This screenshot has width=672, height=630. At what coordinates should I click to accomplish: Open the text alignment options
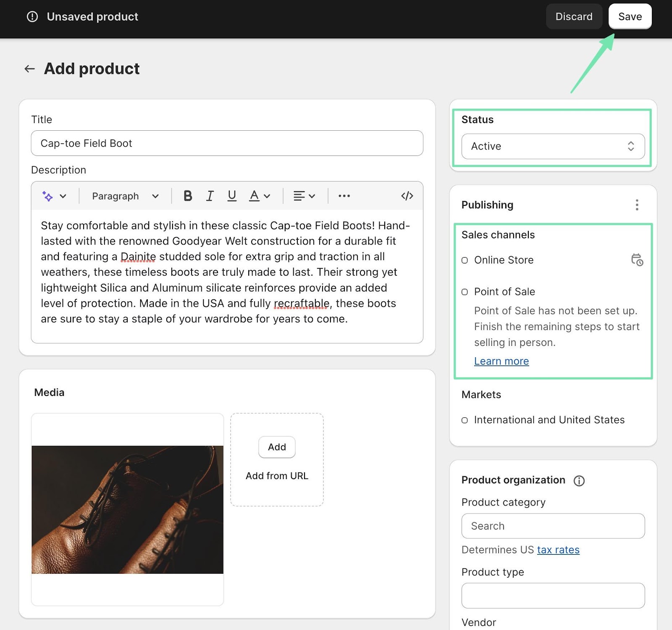tap(304, 196)
